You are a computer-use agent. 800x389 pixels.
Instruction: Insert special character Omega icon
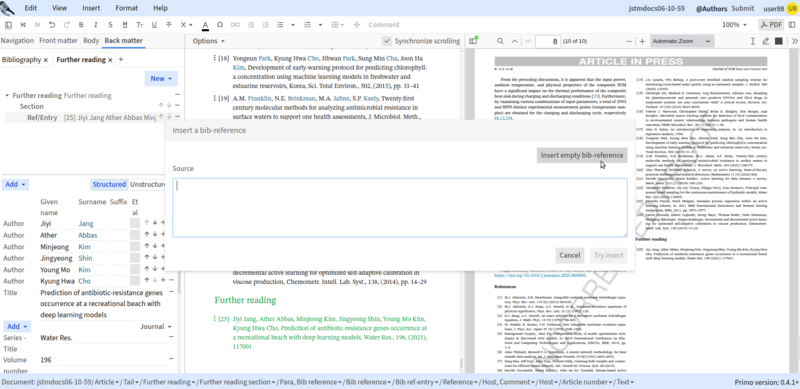point(220,25)
